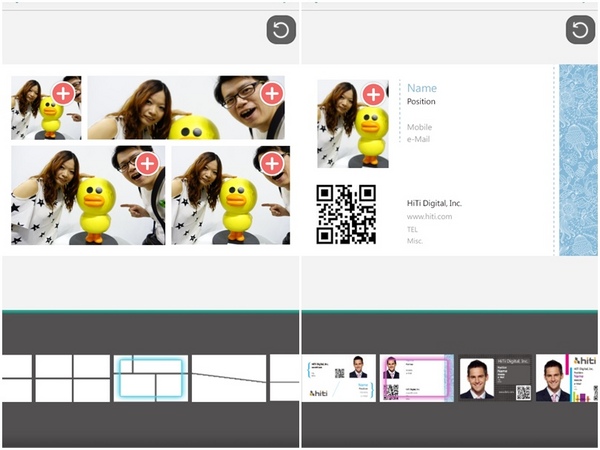Add photo to the wide top-right collage slot
This screenshot has height=450, width=600.
click(271, 94)
